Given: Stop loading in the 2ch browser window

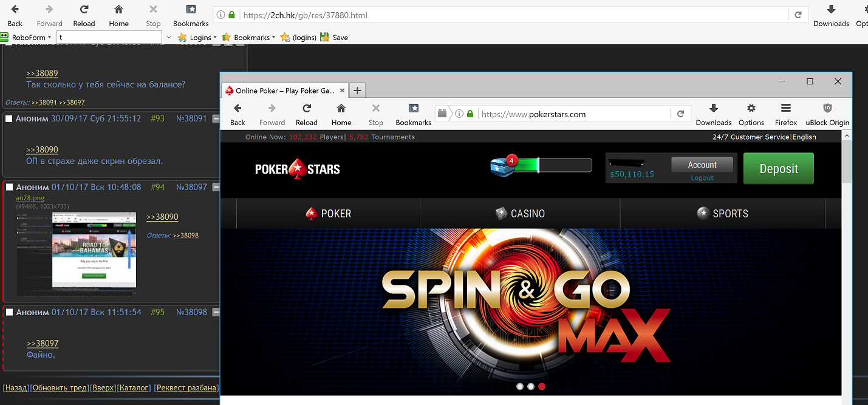Looking at the screenshot, I should [153, 16].
